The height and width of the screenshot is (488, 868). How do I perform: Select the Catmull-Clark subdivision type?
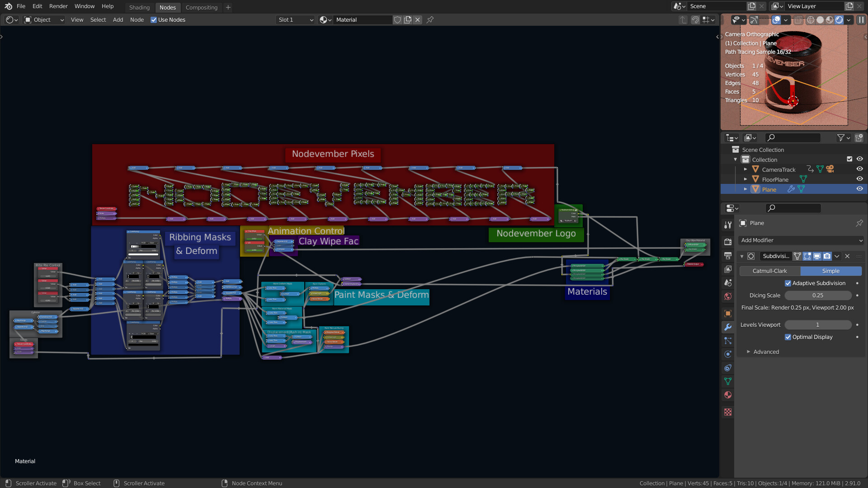[x=769, y=271]
